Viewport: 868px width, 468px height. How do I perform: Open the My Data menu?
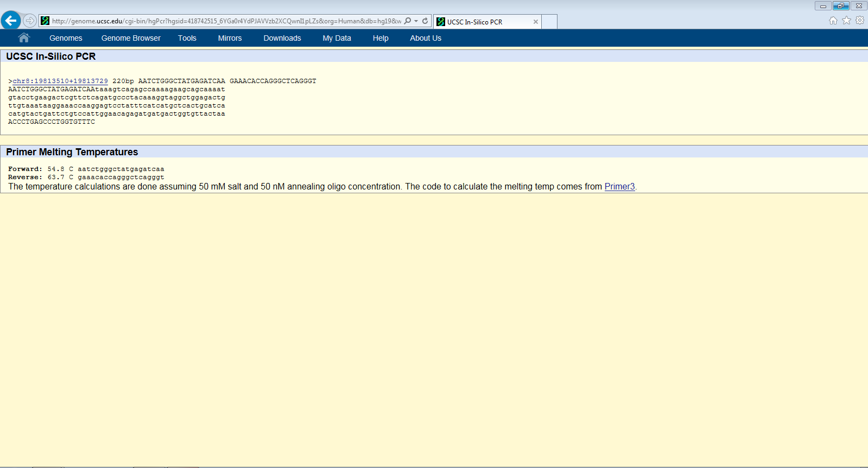point(337,38)
